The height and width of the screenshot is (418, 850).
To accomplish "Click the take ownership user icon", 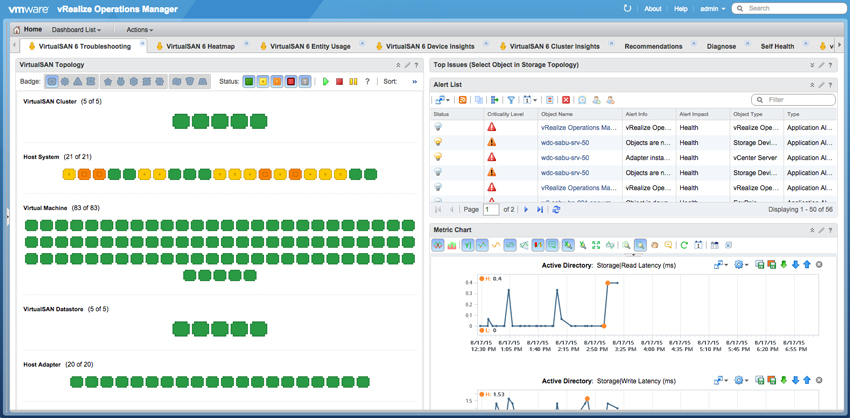I will click(x=596, y=100).
